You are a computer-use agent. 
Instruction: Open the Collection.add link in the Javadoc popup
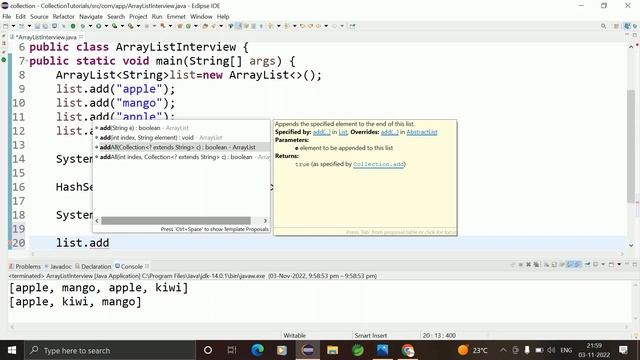click(378, 164)
